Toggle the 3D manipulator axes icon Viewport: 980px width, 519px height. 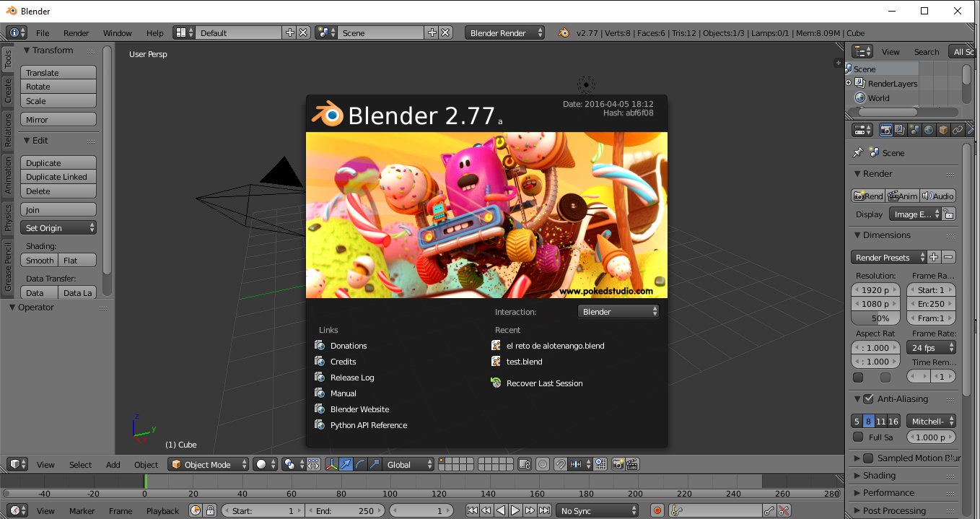click(332, 464)
